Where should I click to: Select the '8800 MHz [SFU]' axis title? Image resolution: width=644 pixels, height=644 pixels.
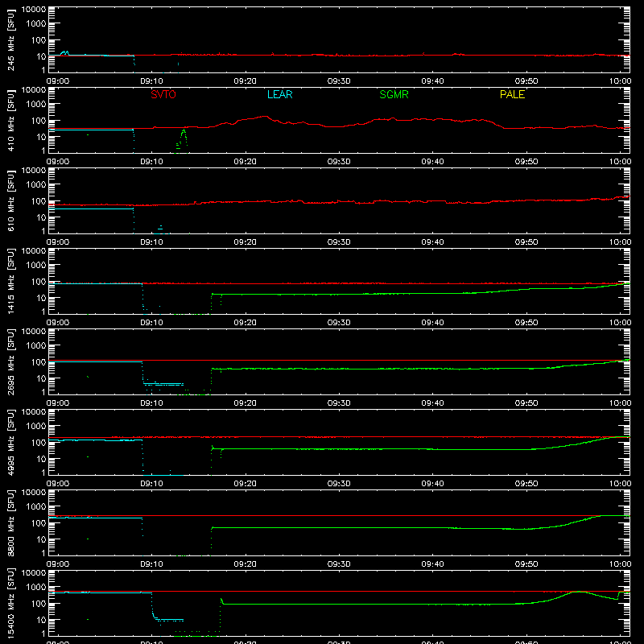tap(11, 522)
